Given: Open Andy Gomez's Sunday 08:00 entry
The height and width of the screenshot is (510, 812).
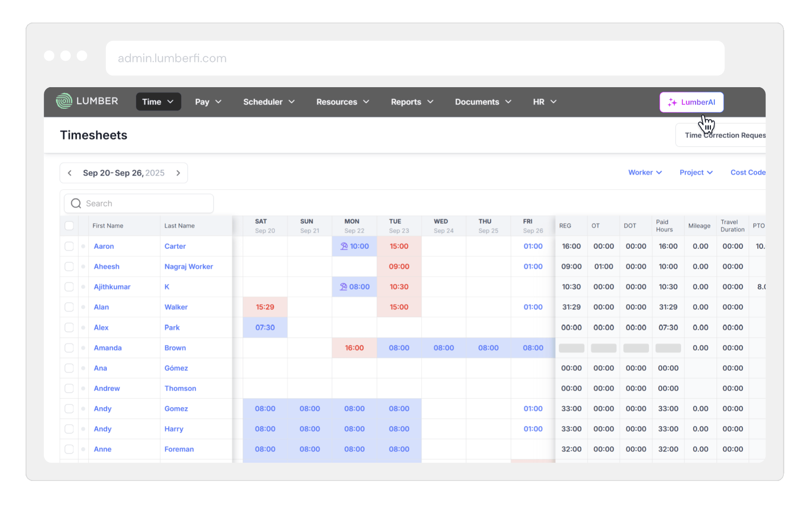Looking at the screenshot, I should (310, 409).
